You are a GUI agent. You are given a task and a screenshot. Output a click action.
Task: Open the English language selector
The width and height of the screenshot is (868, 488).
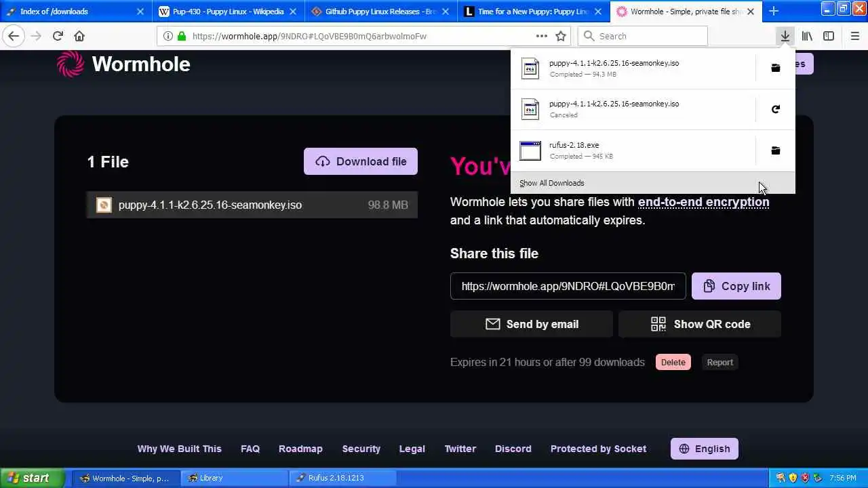pyautogui.click(x=705, y=449)
